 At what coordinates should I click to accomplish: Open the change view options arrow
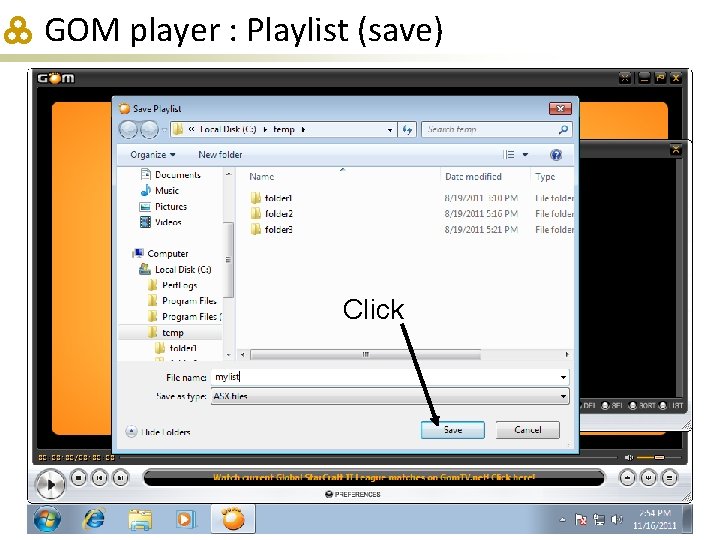tap(525, 155)
